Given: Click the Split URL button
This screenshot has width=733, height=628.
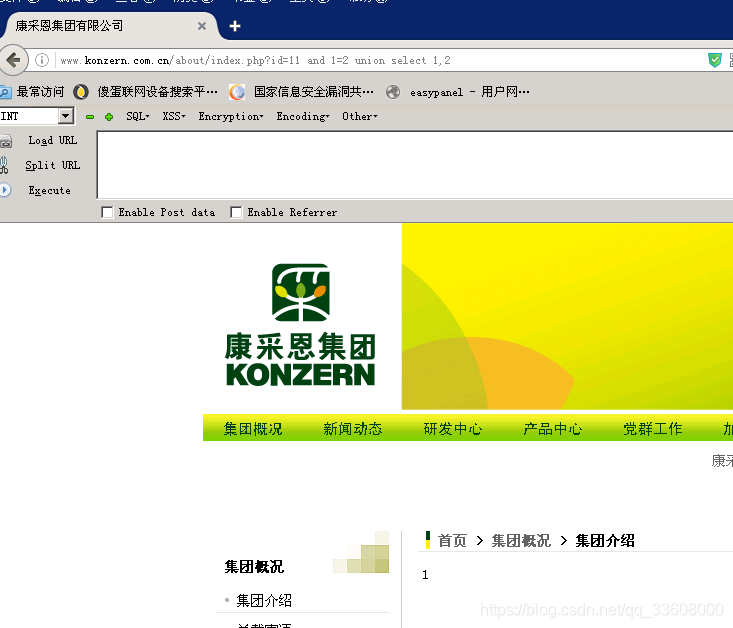Looking at the screenshot, I should [52, 165].
